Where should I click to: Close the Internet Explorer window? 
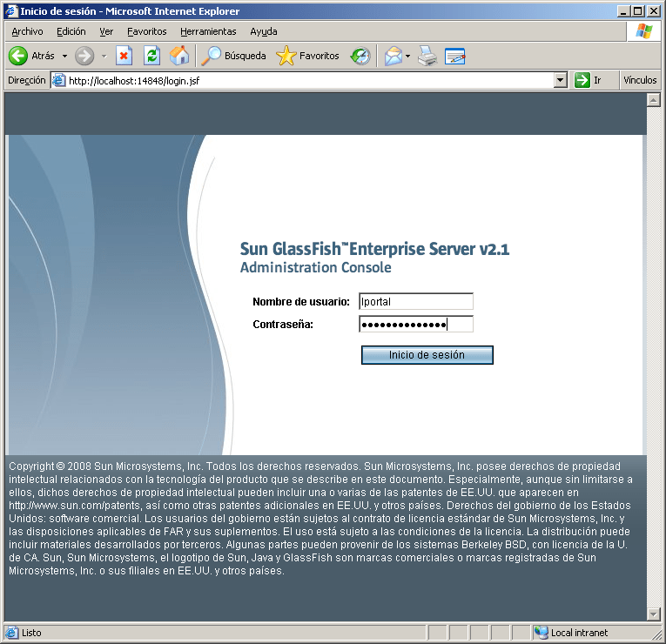coord(653,11)
